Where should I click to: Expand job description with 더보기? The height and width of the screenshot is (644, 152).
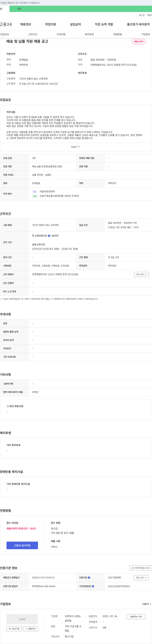[75, 147]
